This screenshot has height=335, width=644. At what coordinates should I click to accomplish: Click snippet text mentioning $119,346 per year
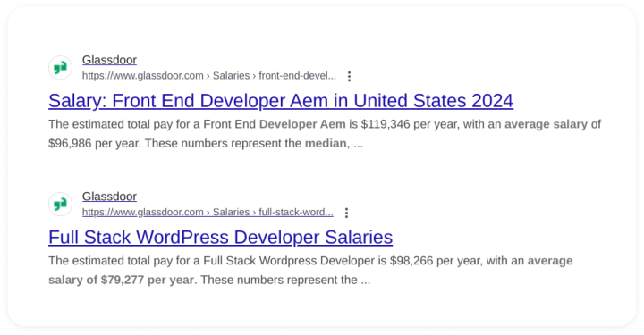point(409,124)
